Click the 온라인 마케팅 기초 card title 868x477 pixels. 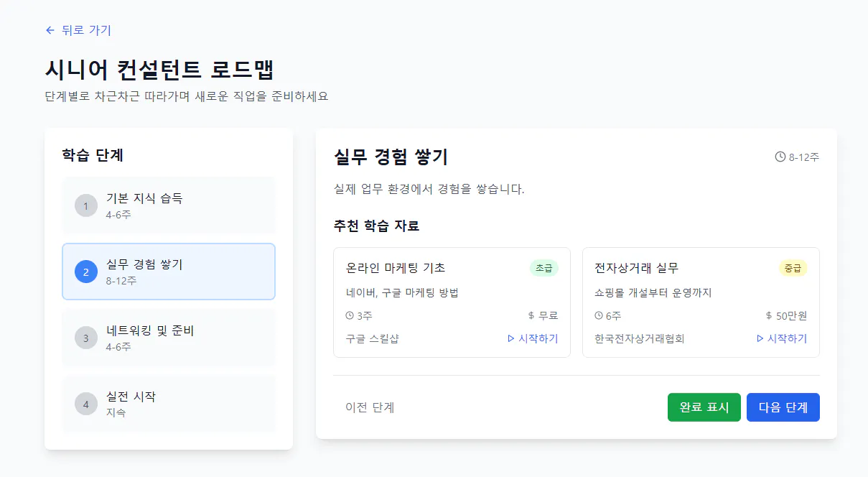(396, 268)
